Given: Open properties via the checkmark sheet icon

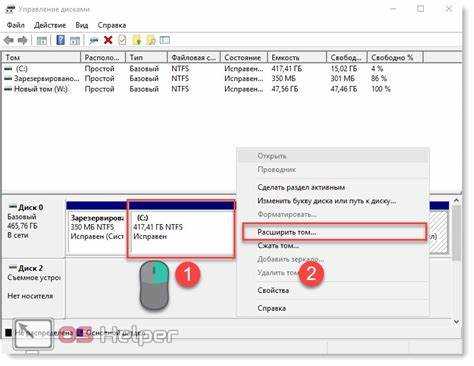Looking at the screenshot, I should pos(122,40).
